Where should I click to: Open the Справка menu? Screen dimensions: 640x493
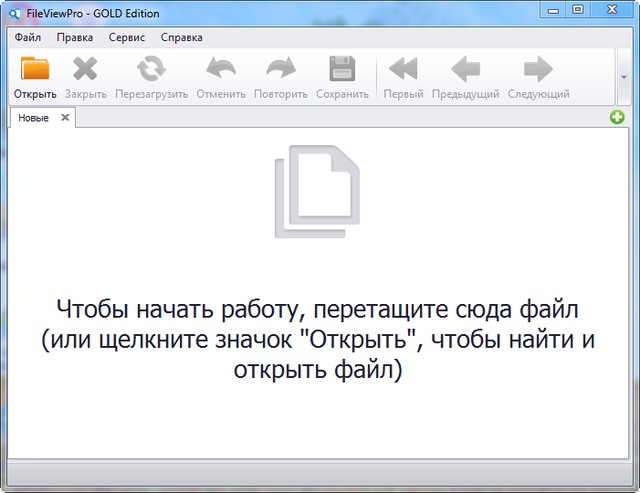pos(181,37)
